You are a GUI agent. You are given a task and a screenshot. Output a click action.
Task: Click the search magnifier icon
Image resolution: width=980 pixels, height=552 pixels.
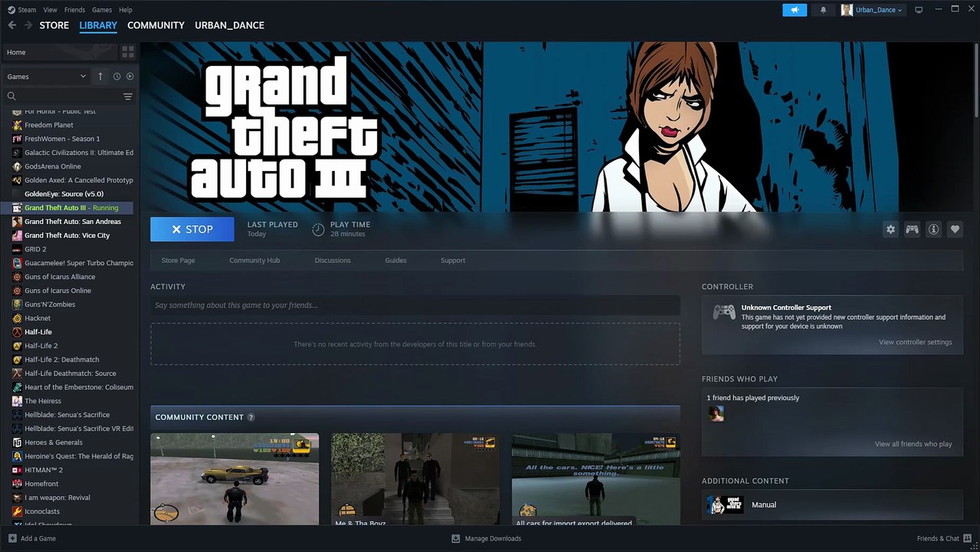(x=11, y=97)
